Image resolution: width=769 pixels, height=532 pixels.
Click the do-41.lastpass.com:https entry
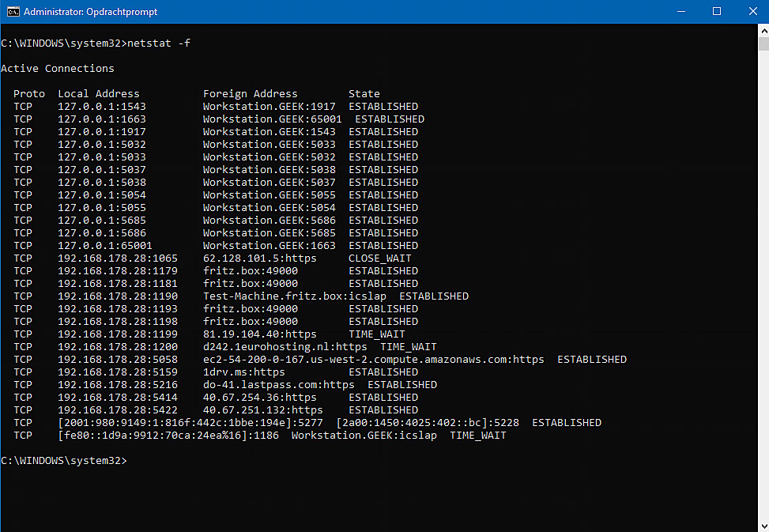(278, 385)
